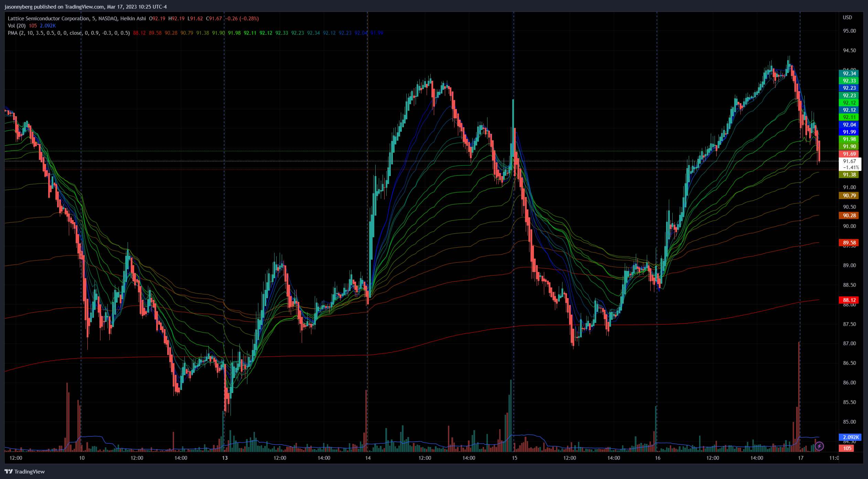
Task: Click the white 91.67 current price label
Action: [850, 164]
